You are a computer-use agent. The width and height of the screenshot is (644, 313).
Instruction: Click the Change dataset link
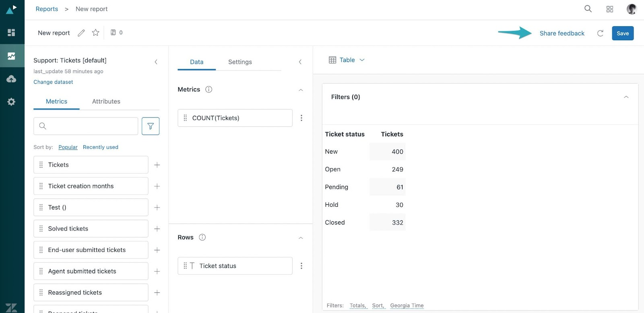click(x=53, y=82)
